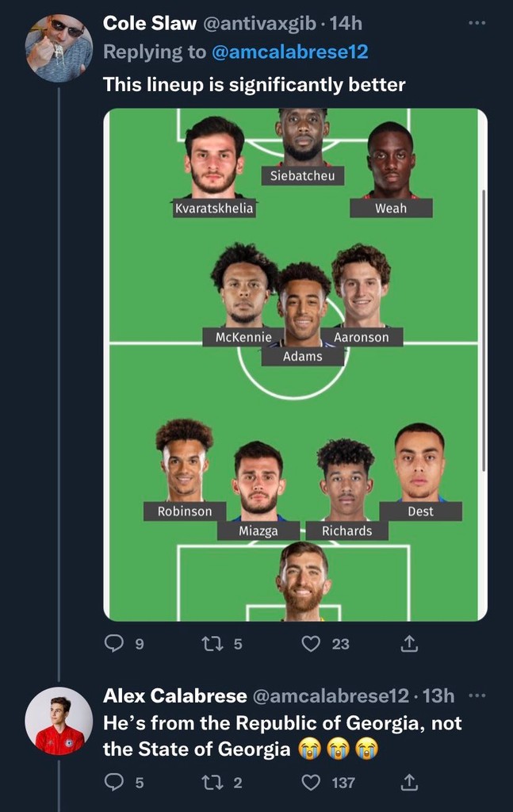Viewport: 513px width, 812px height.
Task: Open Alex Calabrese's profile avatar
Action: 58,720
